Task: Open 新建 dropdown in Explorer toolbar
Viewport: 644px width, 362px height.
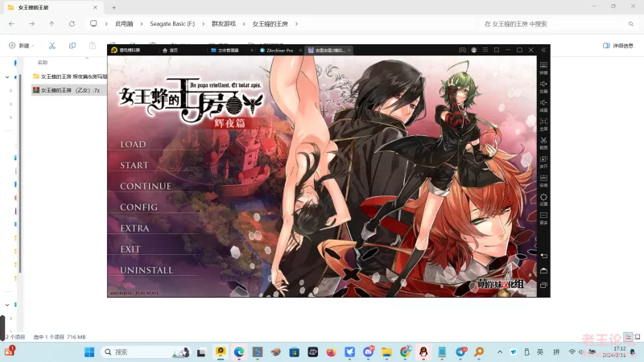Action: click(22, 46)
